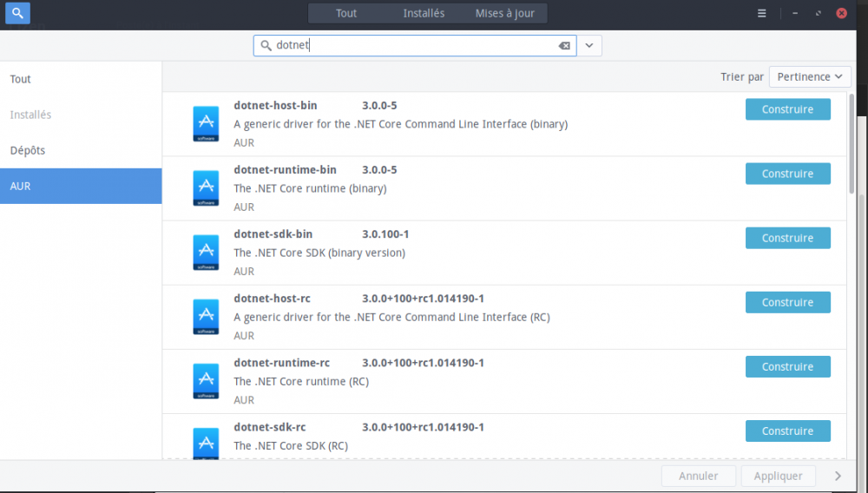Switch to the Tout header tab
The height and width of the screenshot is (493, 868).
pos(346,13)
